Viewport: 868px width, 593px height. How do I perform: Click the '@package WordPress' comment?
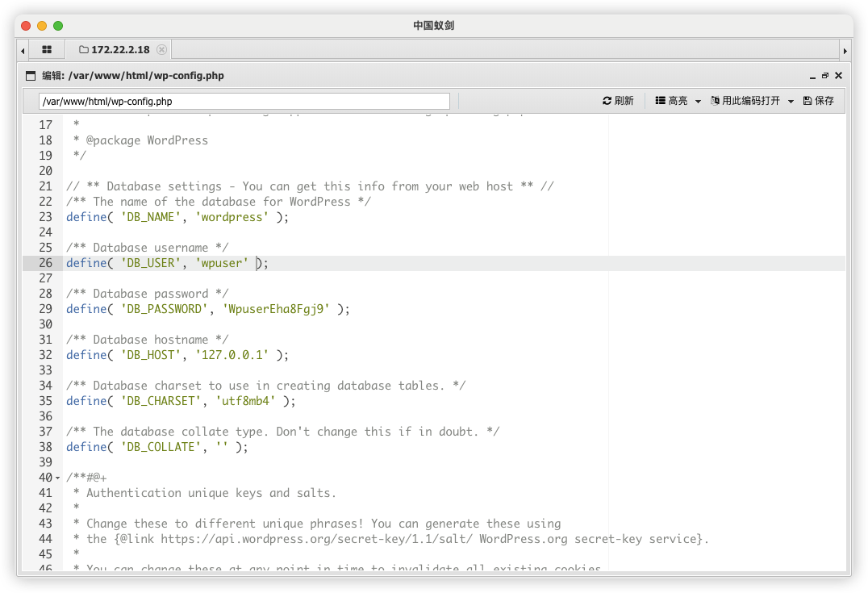point(147,140)
